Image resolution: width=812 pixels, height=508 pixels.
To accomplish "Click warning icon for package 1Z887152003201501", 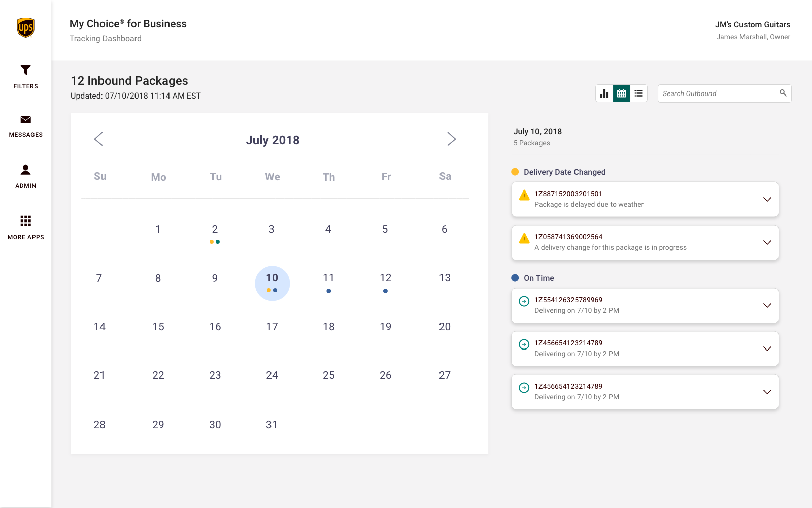I will point(524,195).
